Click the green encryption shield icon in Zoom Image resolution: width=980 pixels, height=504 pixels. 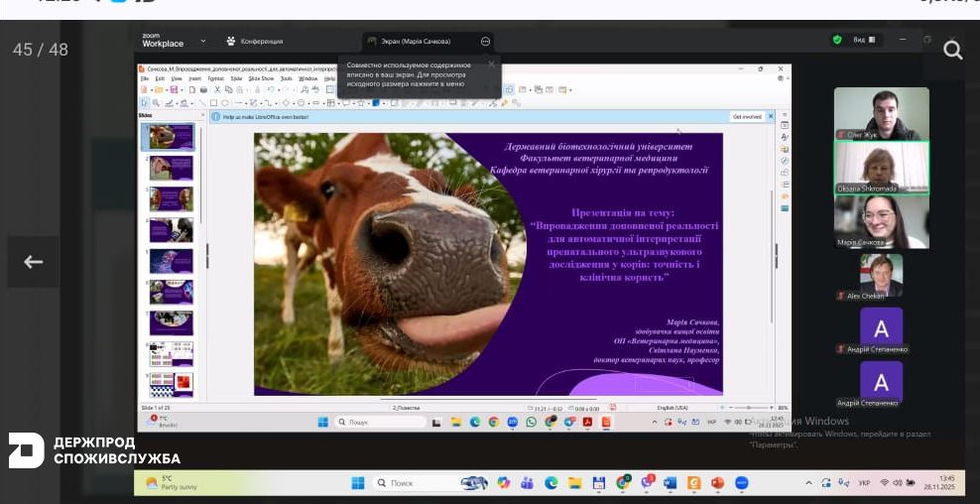tap(837, 40)
